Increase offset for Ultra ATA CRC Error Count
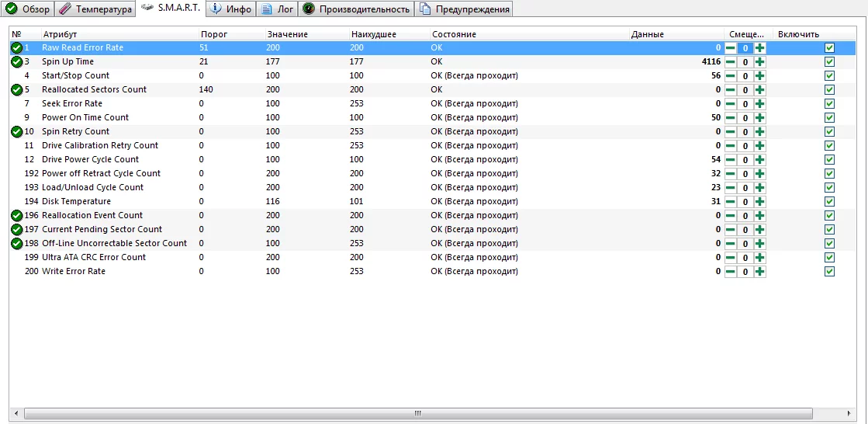 tap(760, 257)
